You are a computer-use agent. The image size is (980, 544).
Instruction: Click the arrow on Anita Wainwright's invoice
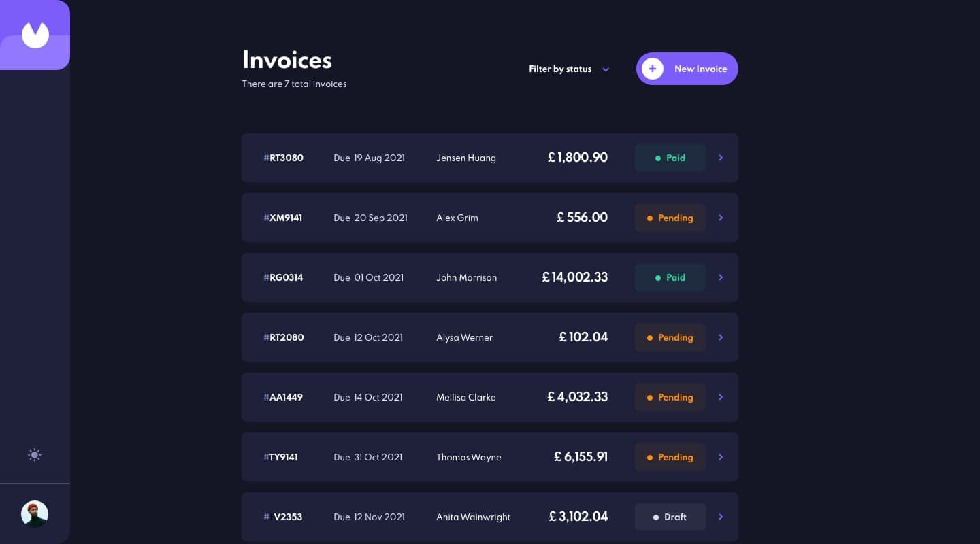721,517
